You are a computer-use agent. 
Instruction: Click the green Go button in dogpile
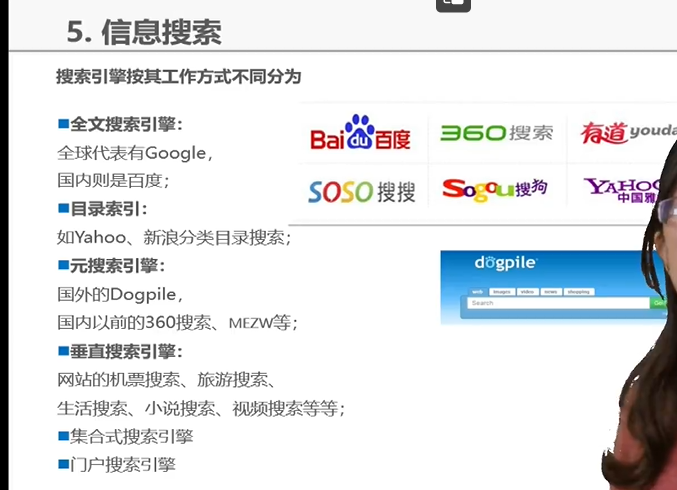coord(658,303)
